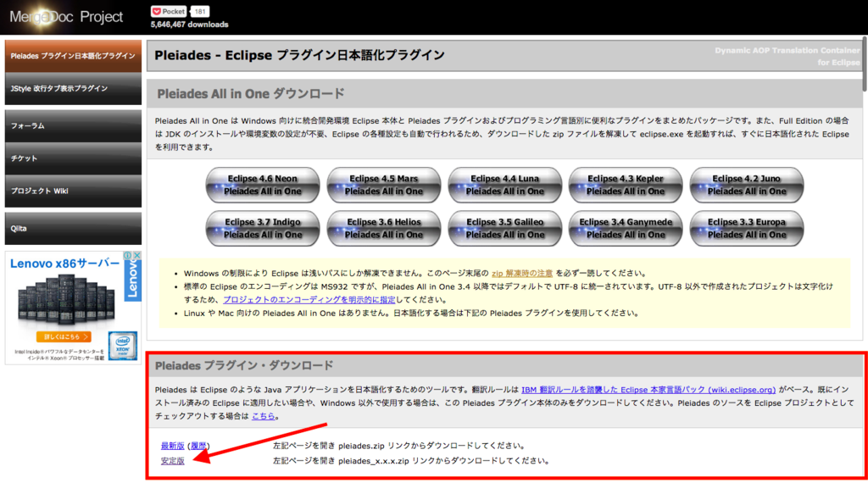Screen dimensions: 868x483
Task: Open プロジェクト Wiki sidebar item
Action: (73, 191)
